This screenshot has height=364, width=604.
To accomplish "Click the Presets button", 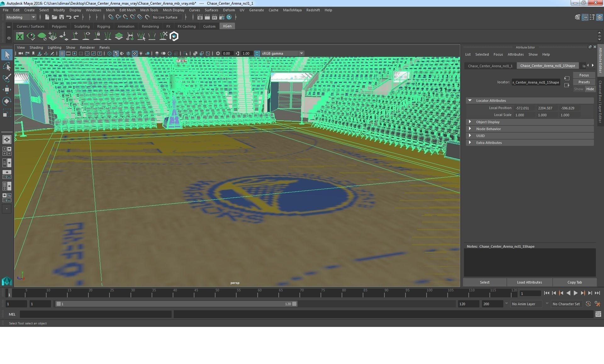I will coord(584,82).
